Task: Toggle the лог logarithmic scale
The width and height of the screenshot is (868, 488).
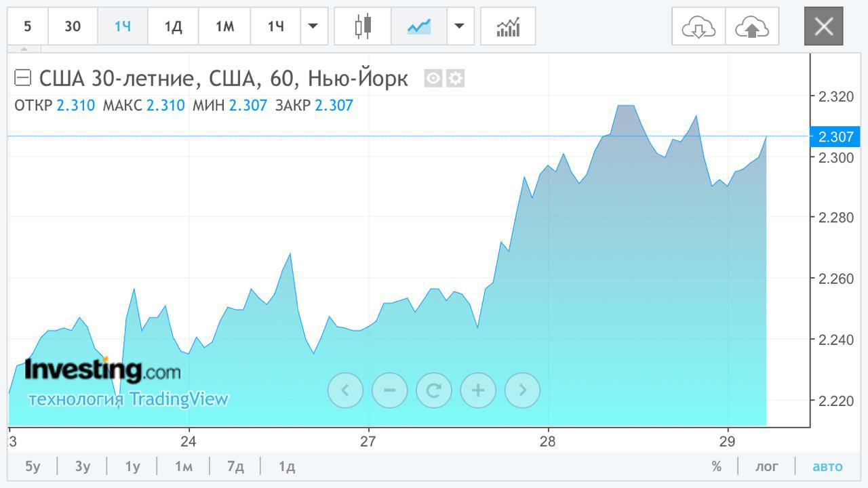Action: [x=767, y=466]
